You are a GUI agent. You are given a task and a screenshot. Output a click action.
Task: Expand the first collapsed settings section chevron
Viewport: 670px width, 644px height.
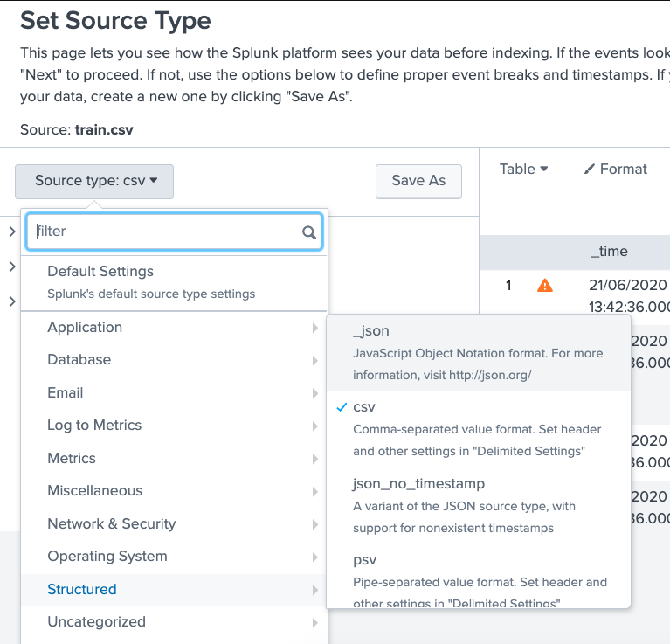[x=12, y=232]
